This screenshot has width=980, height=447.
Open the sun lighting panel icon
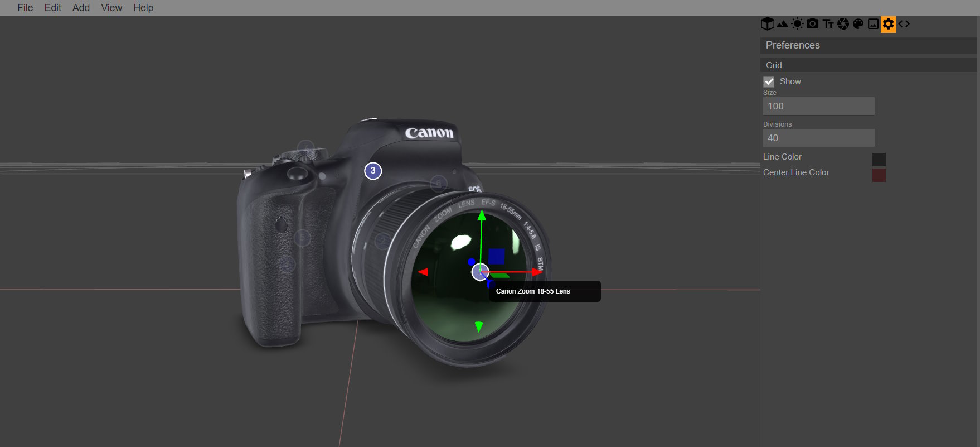(798, 23)
